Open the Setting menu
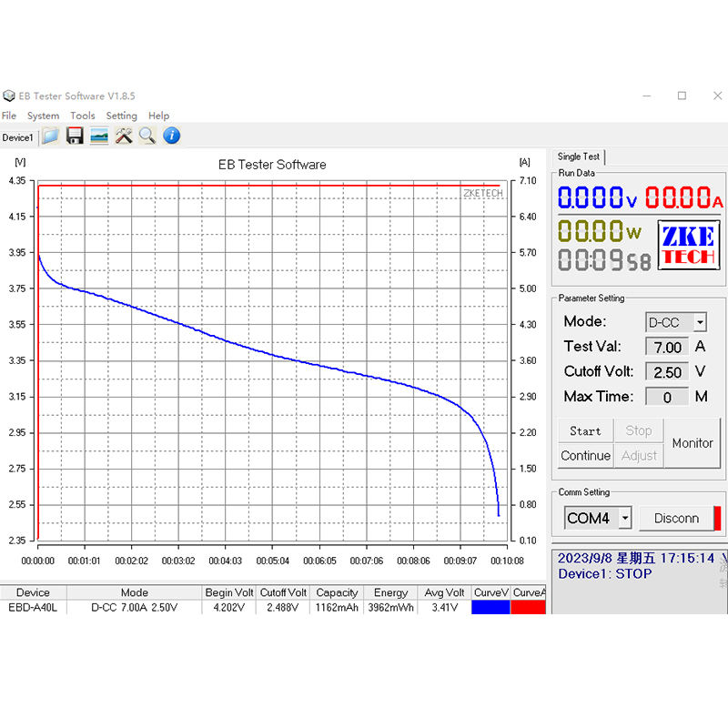 [x=121, y=116]
